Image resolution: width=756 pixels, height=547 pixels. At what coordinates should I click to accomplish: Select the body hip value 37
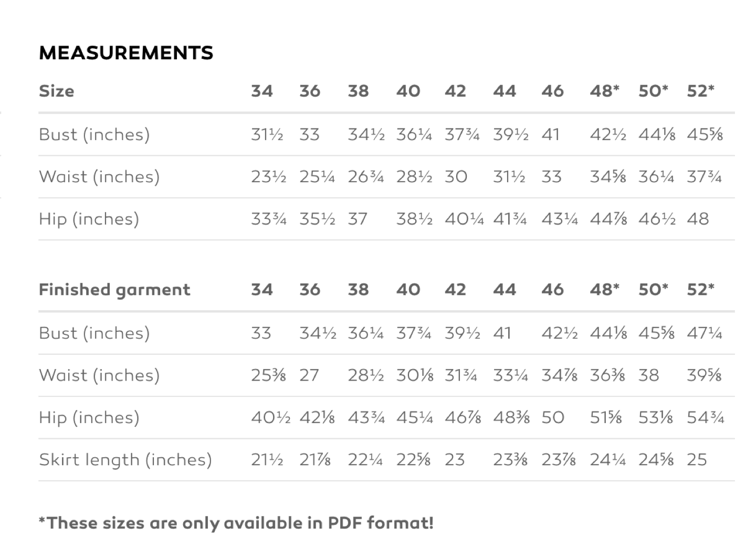(x=357, y=218)
